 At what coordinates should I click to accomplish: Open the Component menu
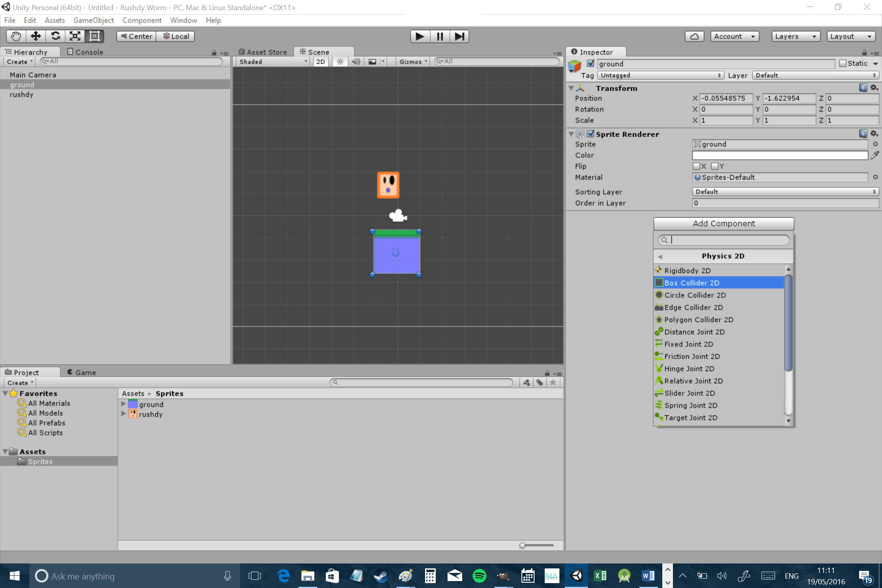click(x=142, y=20)
